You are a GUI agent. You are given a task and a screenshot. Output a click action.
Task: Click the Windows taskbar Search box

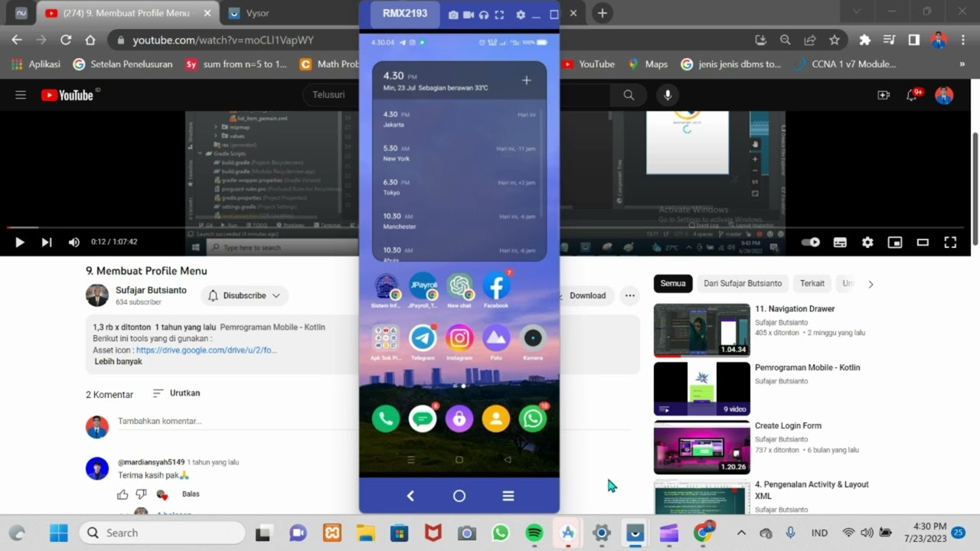[x=162, y=533]
